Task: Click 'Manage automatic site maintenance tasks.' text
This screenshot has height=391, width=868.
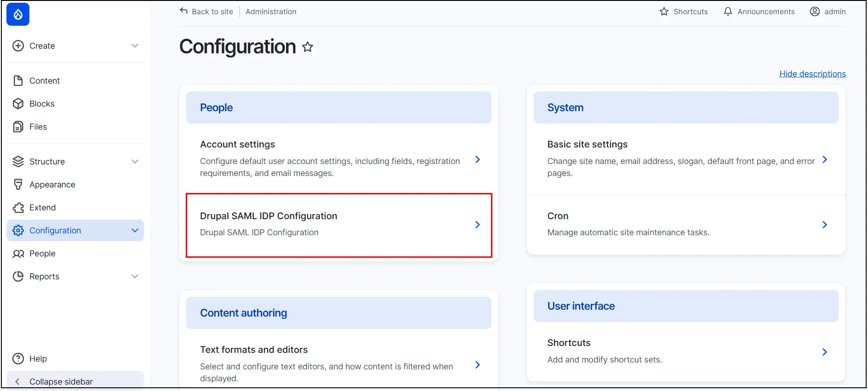Action: pos(628,232)
